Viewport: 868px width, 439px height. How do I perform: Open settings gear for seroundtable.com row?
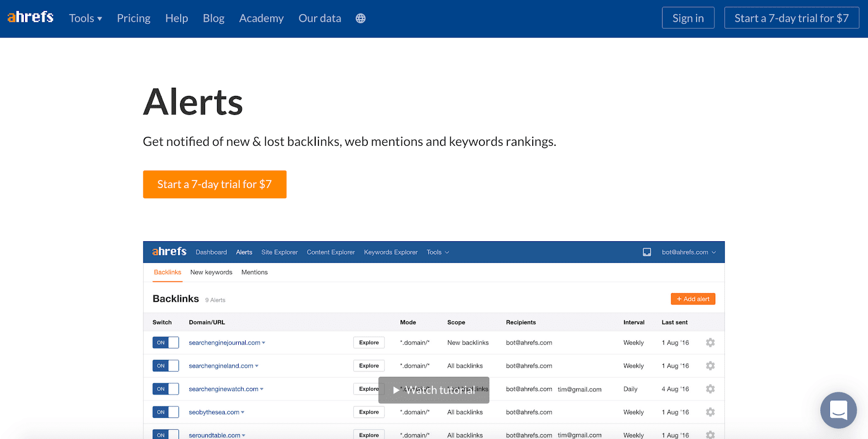click(x=710, y=435)
